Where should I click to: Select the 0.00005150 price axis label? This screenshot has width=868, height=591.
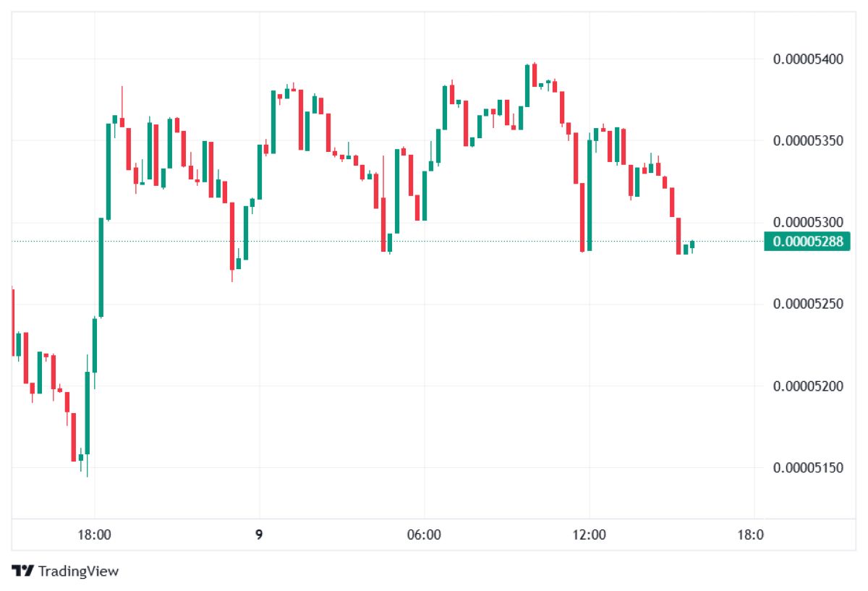coord(808,467)
